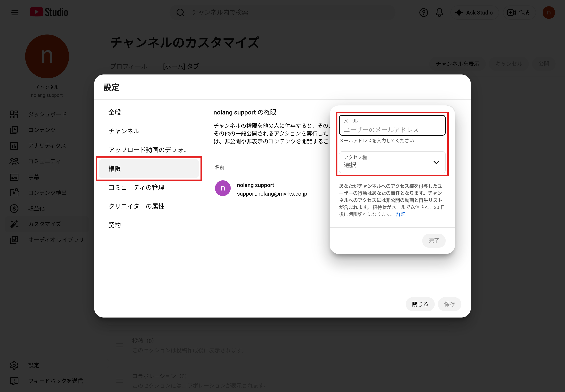Select クリエイターの属性 in settings list
This screenshot has width=565, height=392.
(x=149, y=206)
